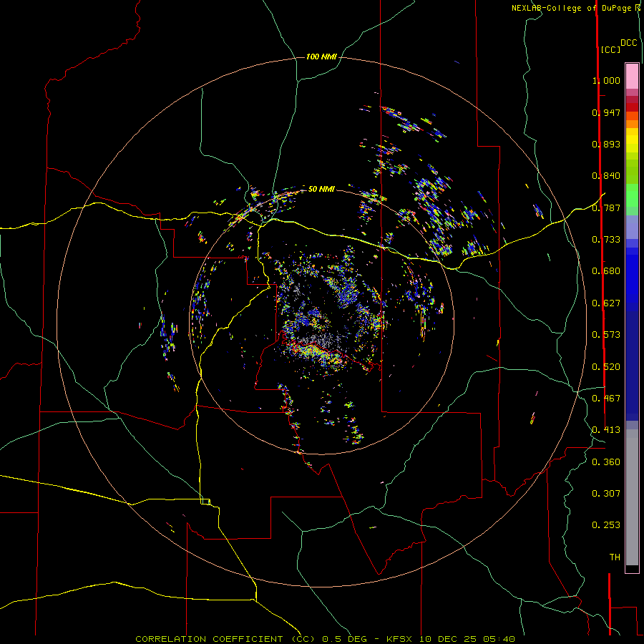Select the 0.360 scale value

[606, 462]
